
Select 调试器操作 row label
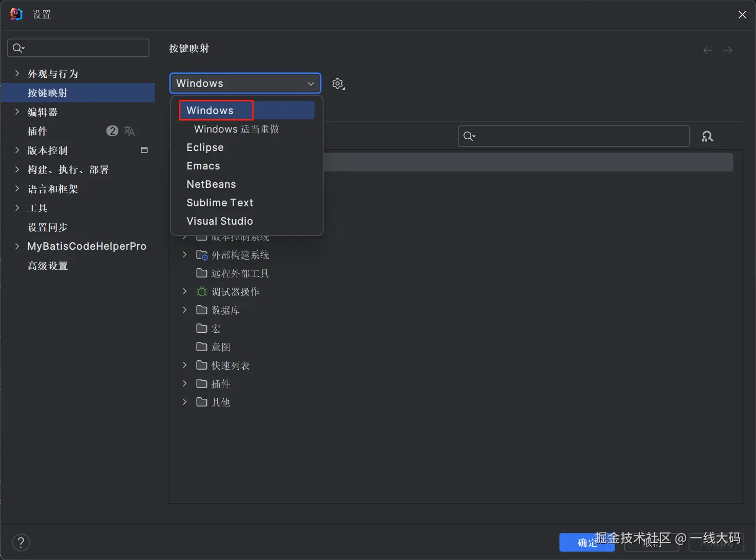(236, 292)
